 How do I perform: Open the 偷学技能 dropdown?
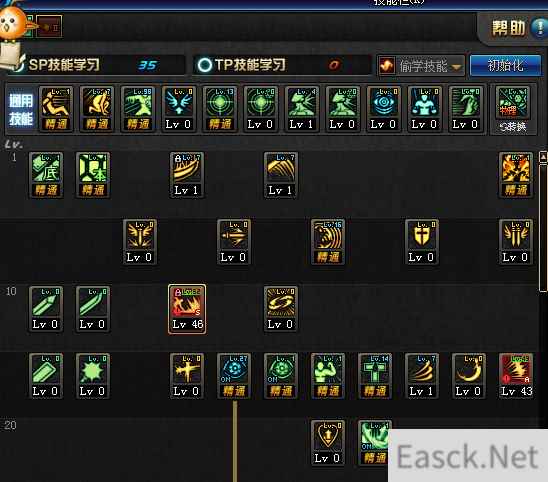pyautogui.click(x=421, y=66)
